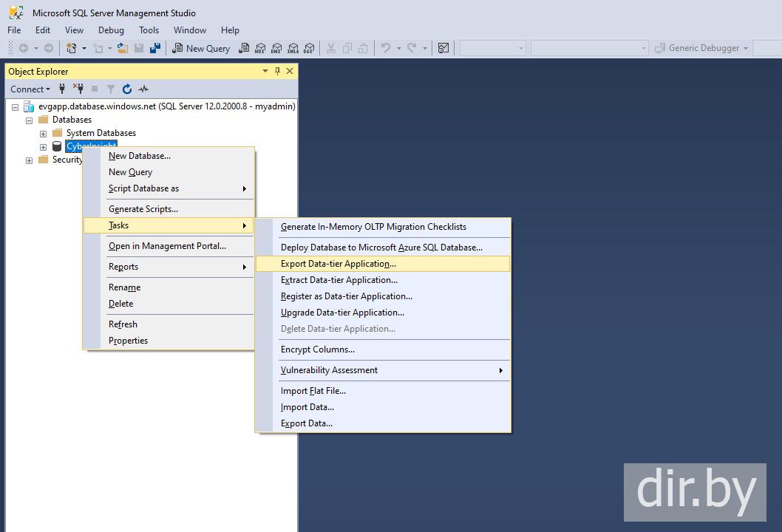
Task: Click the XMLA query icon
Action: click(293, 48)
